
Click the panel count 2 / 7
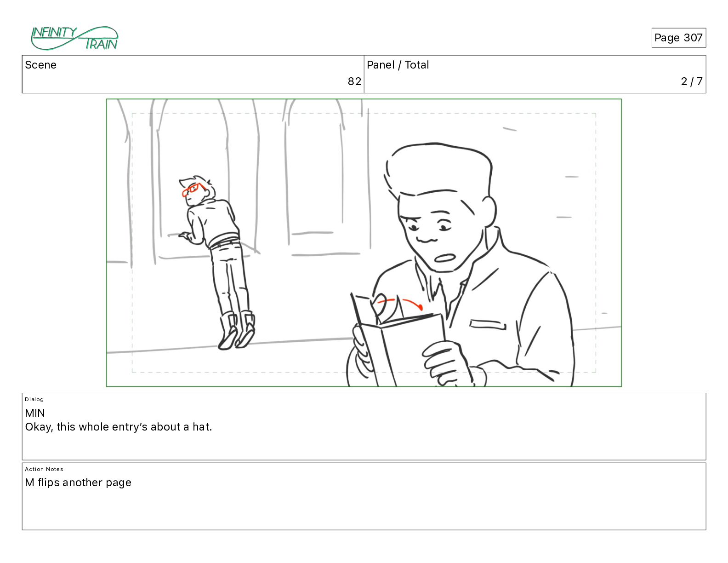click(692, 81)
